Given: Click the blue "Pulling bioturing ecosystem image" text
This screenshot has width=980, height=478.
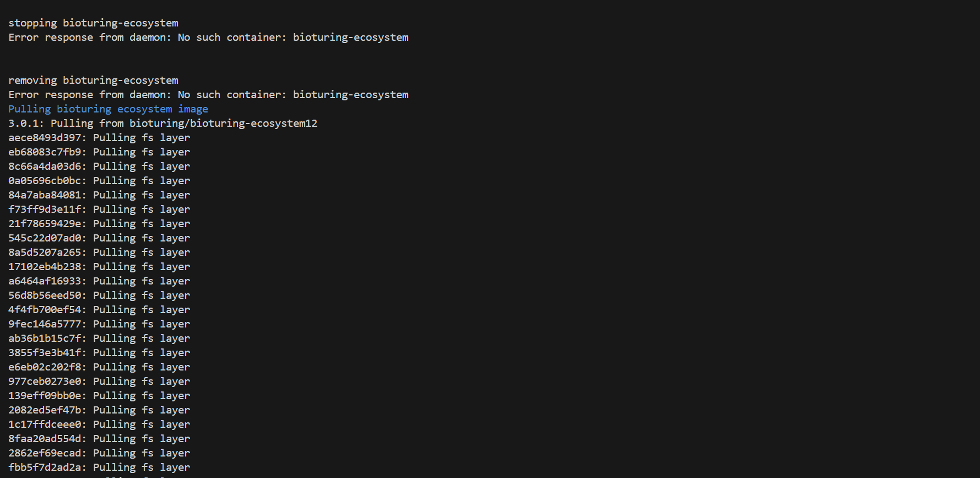Looking at the screenshot, I should click(x=108, y=109).
